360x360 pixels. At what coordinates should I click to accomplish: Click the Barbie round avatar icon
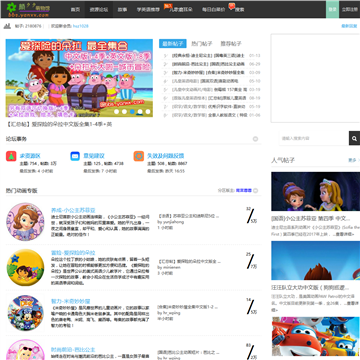[x=25, y=350]
